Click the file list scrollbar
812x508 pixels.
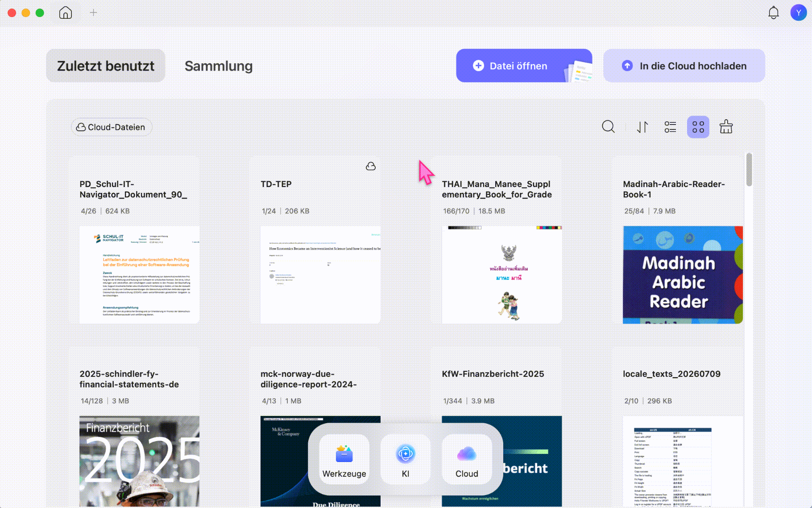[x=749, y=170]
